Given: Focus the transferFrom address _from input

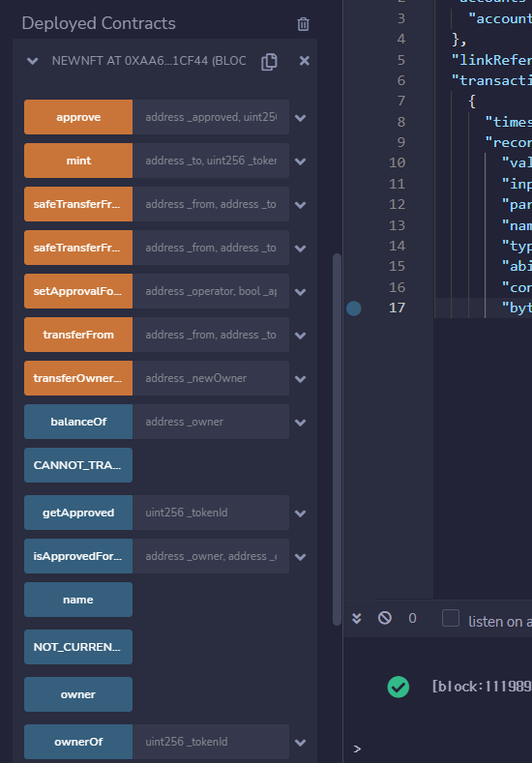Looking at the screenshot, I should tap(211, 335).
